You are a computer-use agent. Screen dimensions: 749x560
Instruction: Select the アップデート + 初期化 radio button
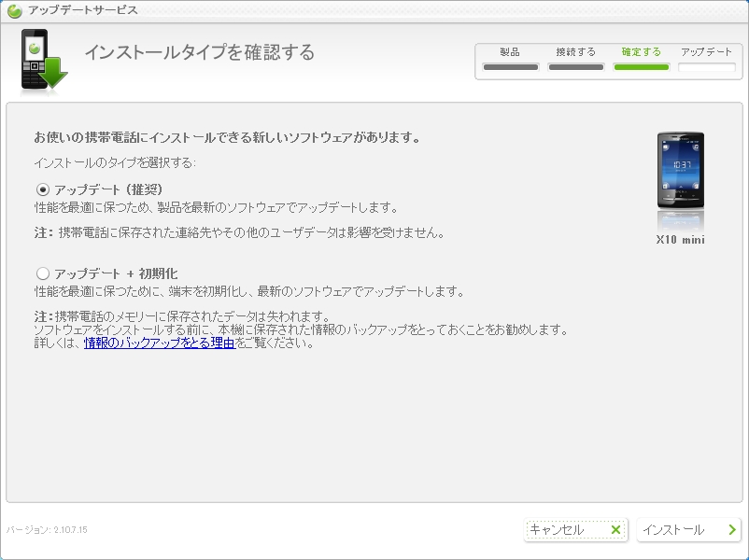pos(42,273)
